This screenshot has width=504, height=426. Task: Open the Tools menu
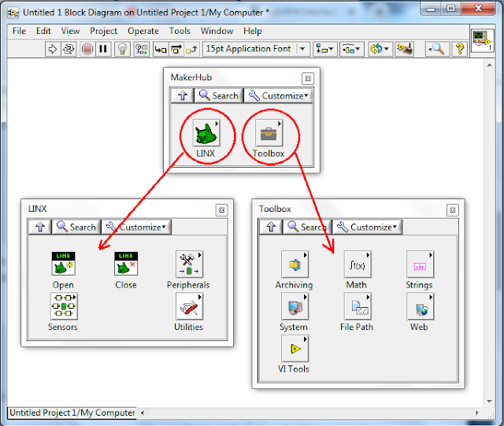pos(180,31)
